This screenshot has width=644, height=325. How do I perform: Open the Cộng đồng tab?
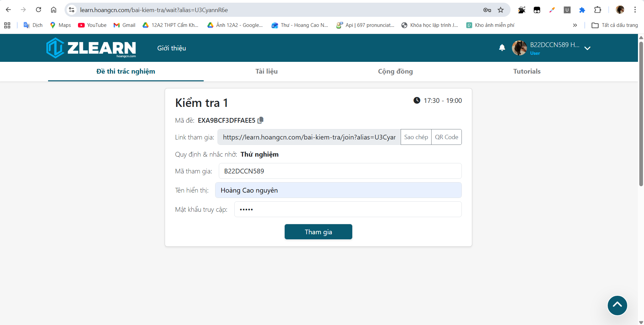pyautogui.click(x=395, y=71)
